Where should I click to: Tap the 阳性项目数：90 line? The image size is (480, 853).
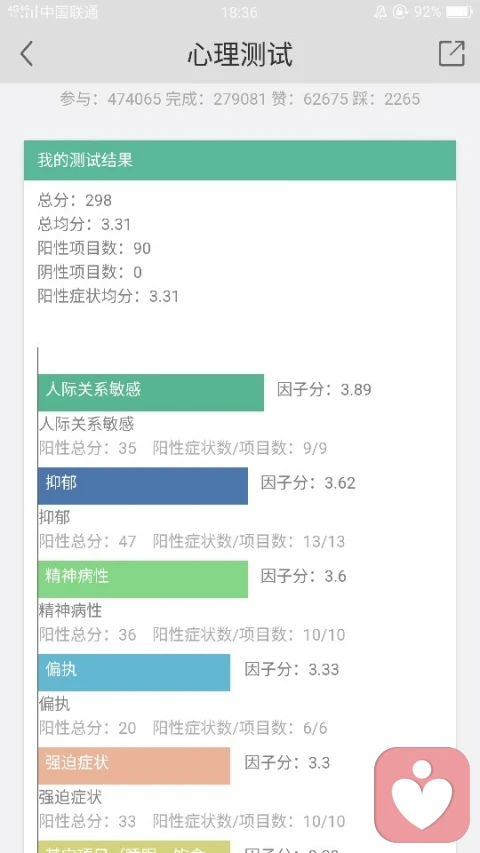[x=94, y=248]
